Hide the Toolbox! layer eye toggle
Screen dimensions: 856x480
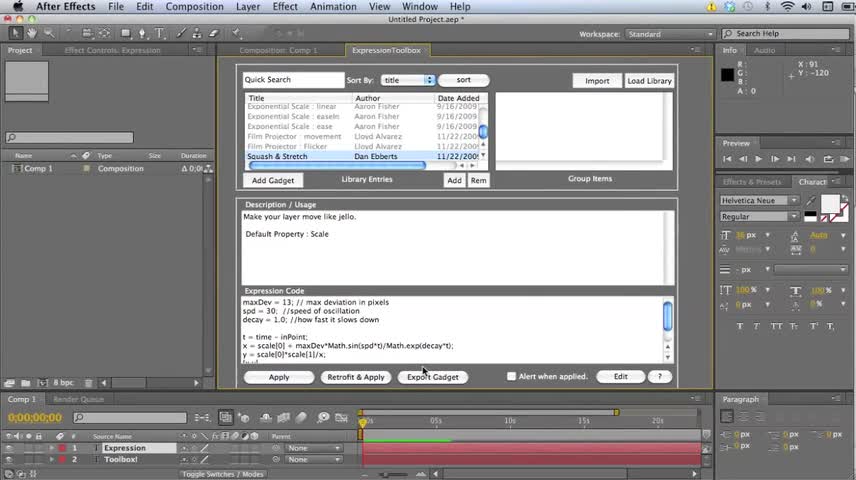[9, 459]
